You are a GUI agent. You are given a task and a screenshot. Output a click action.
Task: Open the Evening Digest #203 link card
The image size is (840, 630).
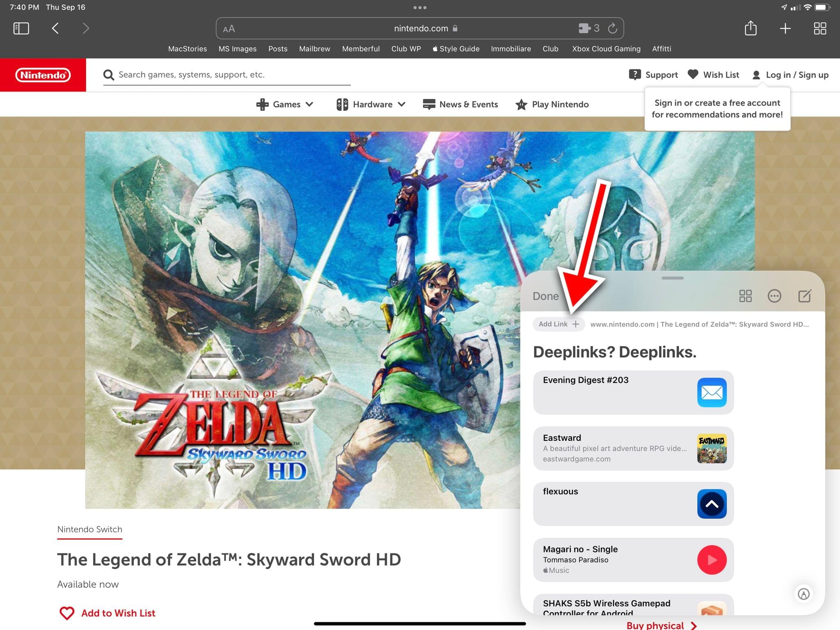pos(633,392)
